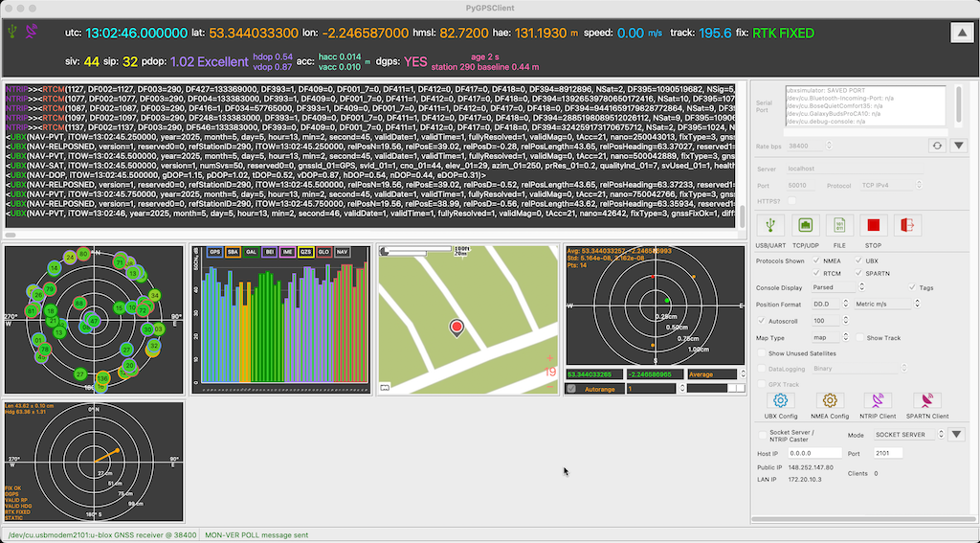Click the console vertical scrollbar
This screenshot has width=980, height=543.
point(743,216)
